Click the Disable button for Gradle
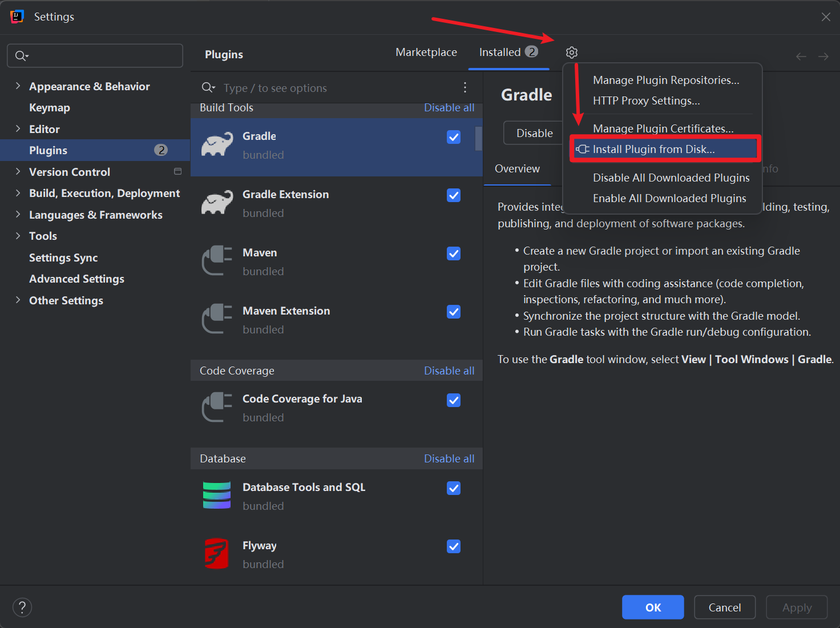Screen dimensions: 840x628 (x=534, y=133)
